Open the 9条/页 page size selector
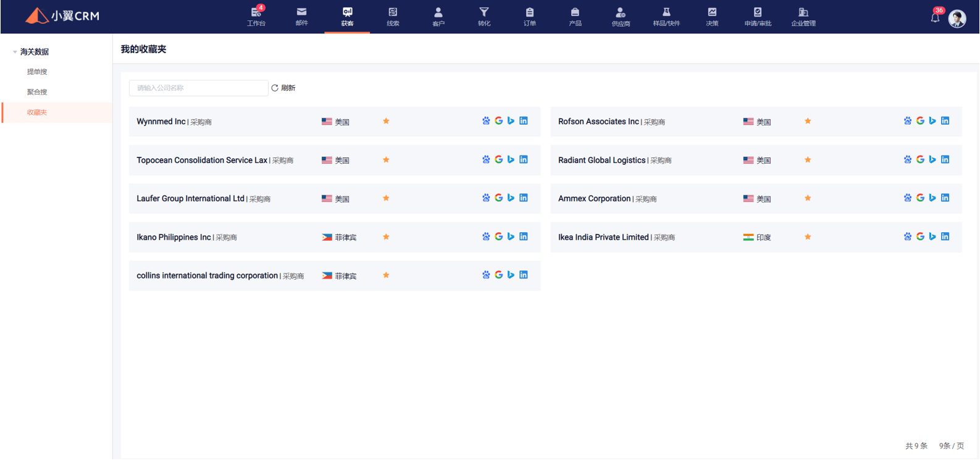980x463 pixels. click(x=952, y=446)
